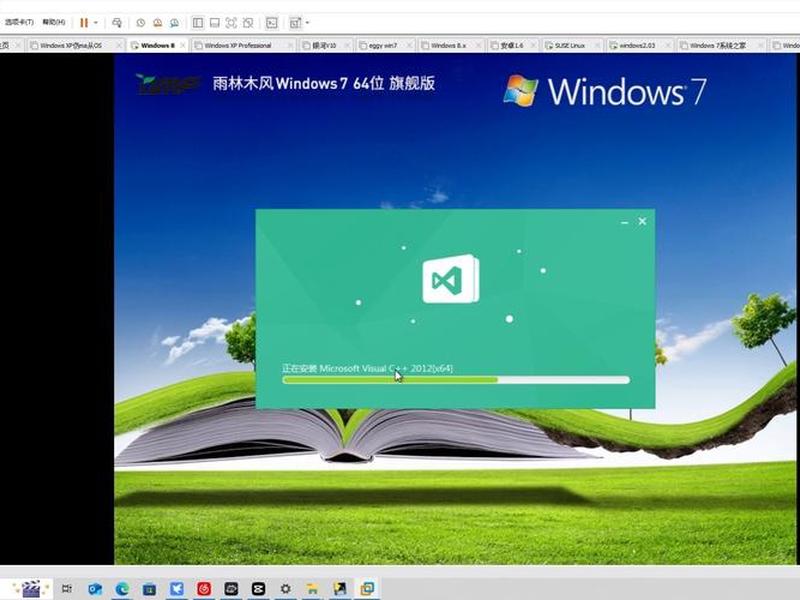Screen dimensions: 800x600
Task: Close the Windows 8 tab
Action: click(183, 45)
